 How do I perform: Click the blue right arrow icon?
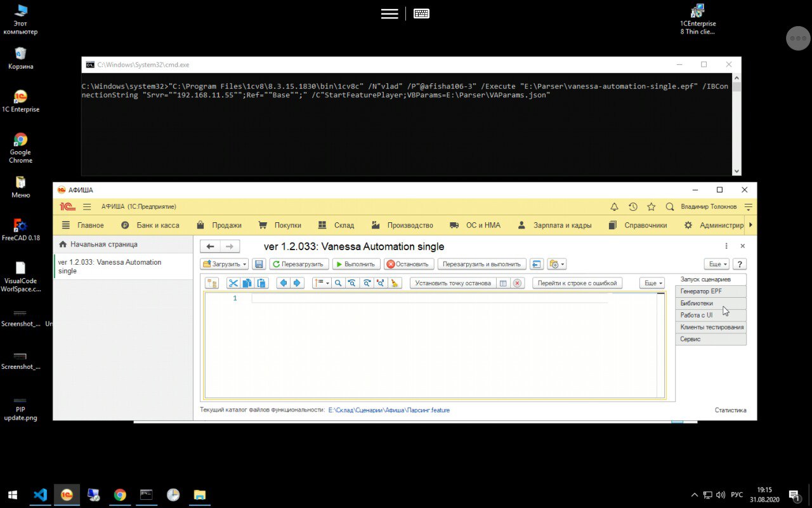point(296,283)
